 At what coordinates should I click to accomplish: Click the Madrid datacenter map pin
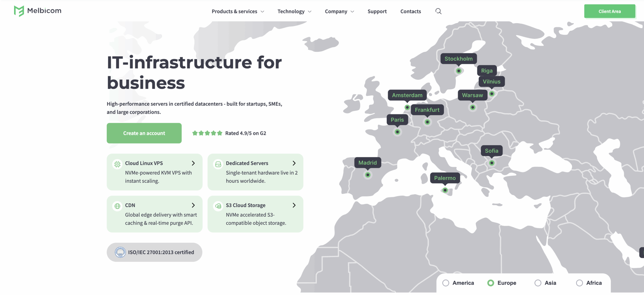[x=368, y=175]
